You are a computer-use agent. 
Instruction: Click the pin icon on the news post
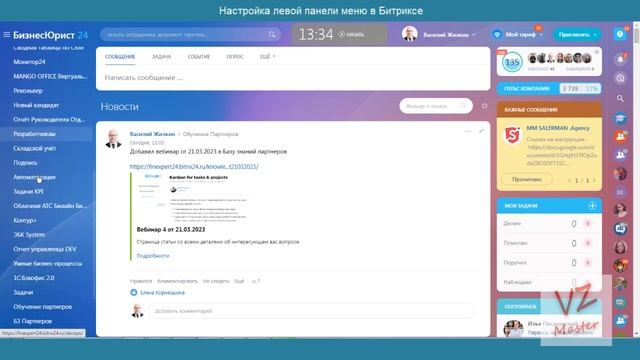click(x=482, y=131)
